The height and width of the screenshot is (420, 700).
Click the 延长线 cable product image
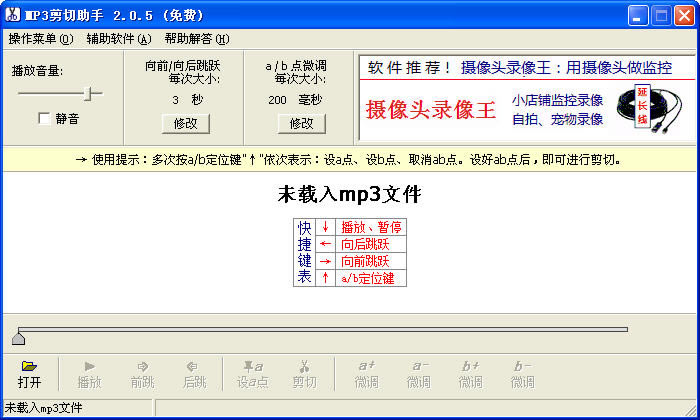tap(649, 109)
